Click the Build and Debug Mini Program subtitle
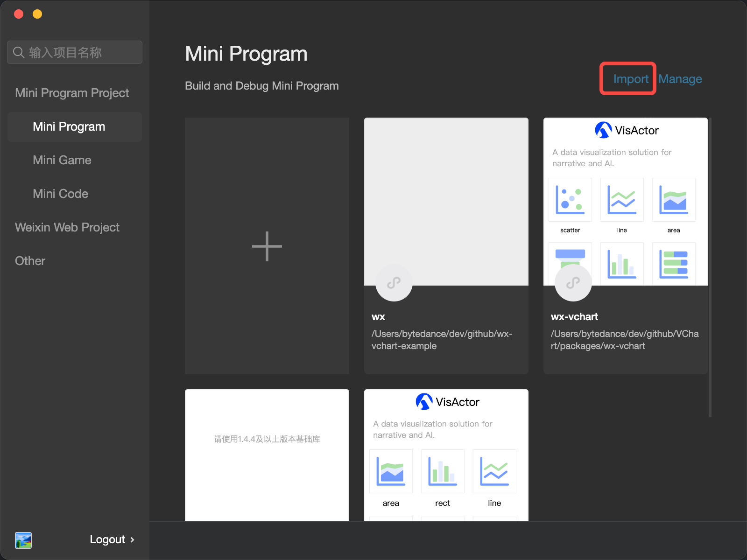The height and width of the screenshot is (560, 747). click(262, 86)
